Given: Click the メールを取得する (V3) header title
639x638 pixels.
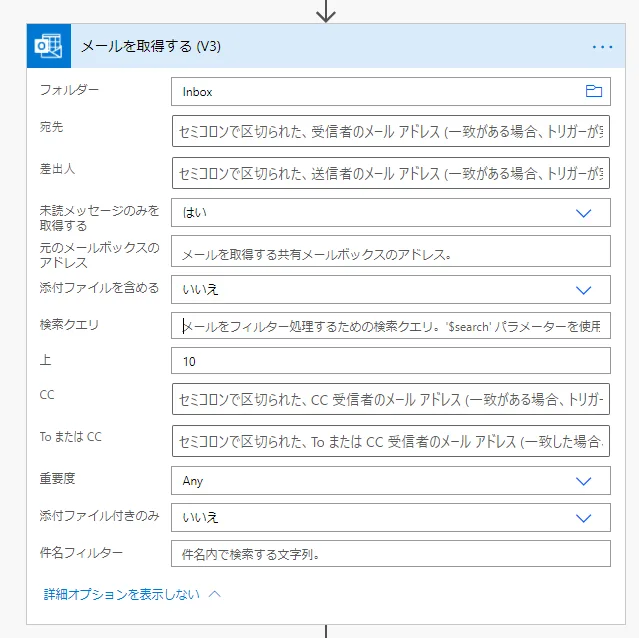Looking at the screenshot, I should [151, 46].
